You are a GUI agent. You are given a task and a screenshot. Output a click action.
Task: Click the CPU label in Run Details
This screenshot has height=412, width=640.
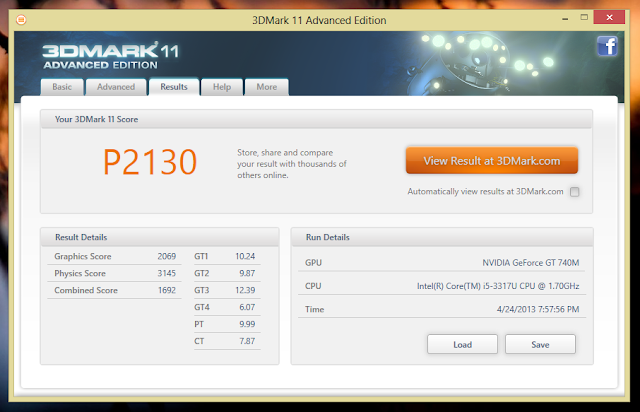(x=313, y=286)
